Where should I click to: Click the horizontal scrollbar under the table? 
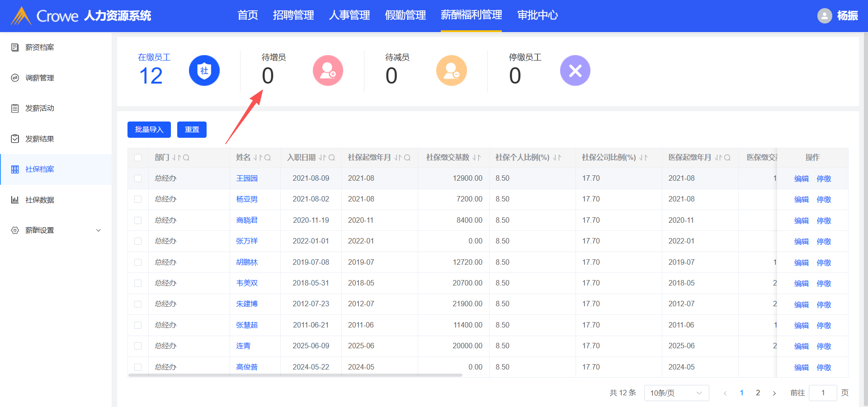295,375
